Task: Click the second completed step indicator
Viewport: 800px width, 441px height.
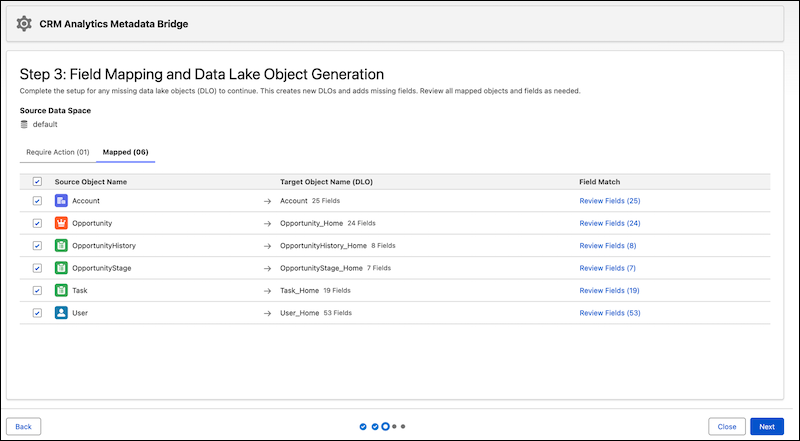Action: (375, 427)
